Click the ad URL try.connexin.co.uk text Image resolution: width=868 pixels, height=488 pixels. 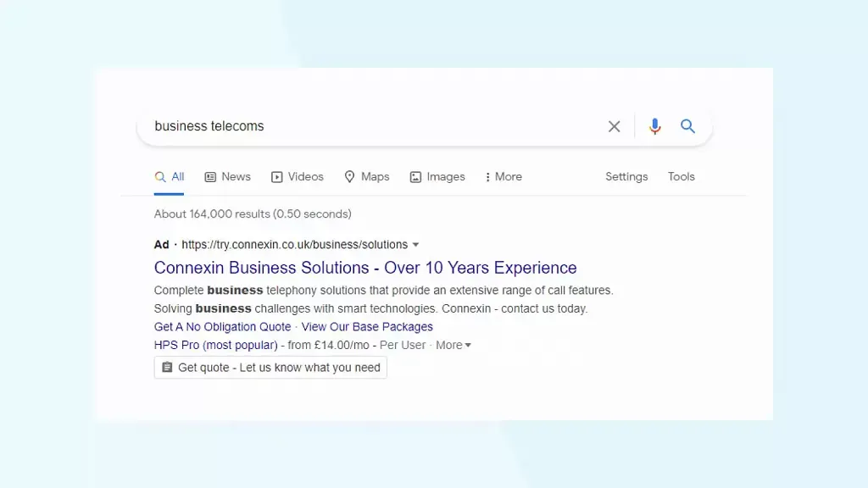(x=294, y=245)
